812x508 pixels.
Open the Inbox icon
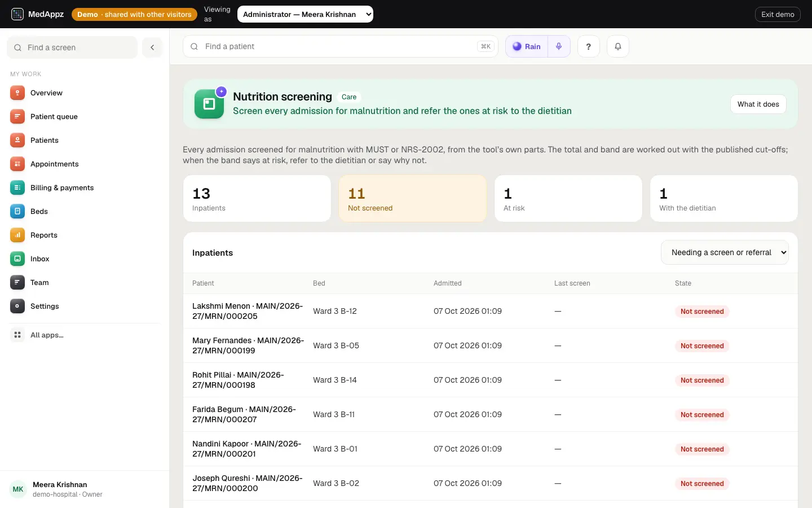(17, 259)
